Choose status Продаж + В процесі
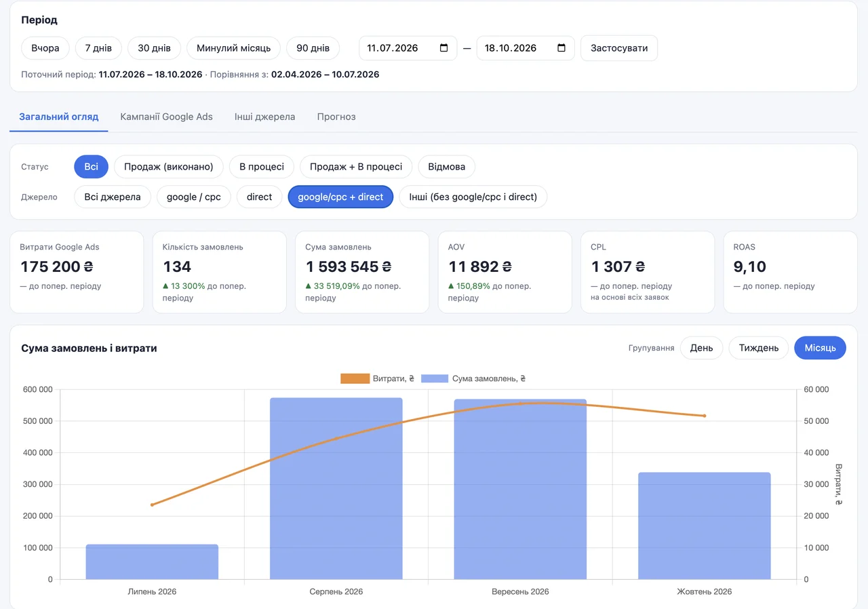868x609 pixels. (x=356, y=167)
